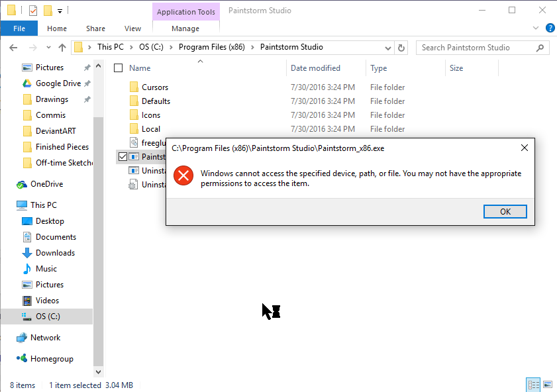Select This PC in navigation pane
Viewport: 557px width, 392px height.
(x=43, y=205)
